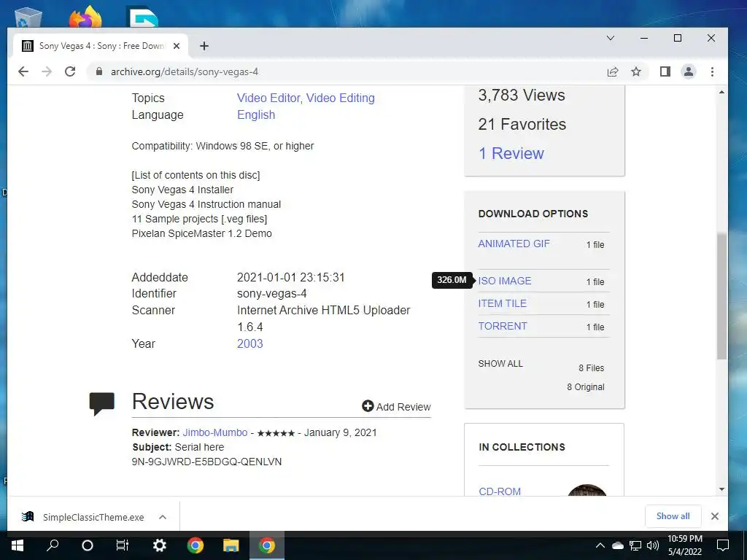747x560 pixels.
Task: Click the identifier sony-vegas-4 text
Action: pyautogui.click(x=271, y=294)
